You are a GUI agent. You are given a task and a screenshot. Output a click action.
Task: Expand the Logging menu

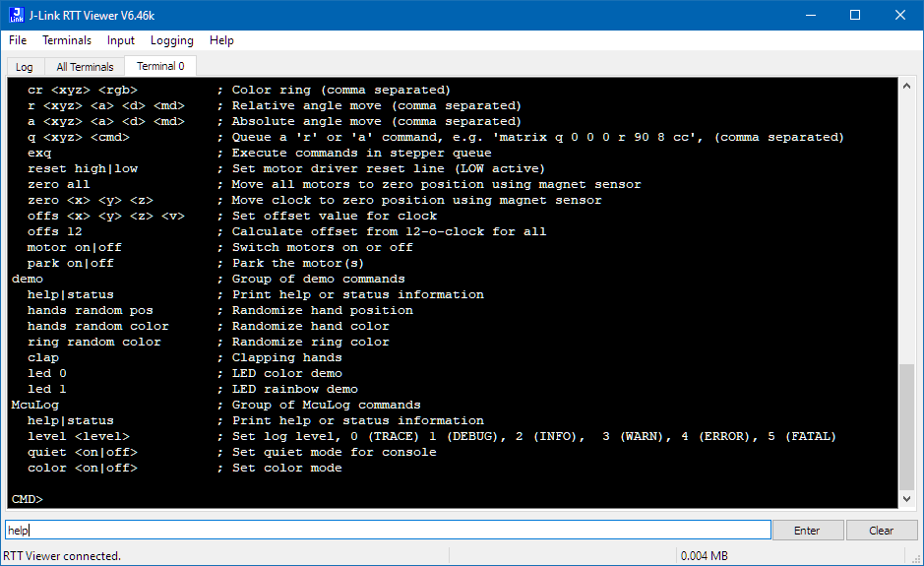click(x=172, y=40)
